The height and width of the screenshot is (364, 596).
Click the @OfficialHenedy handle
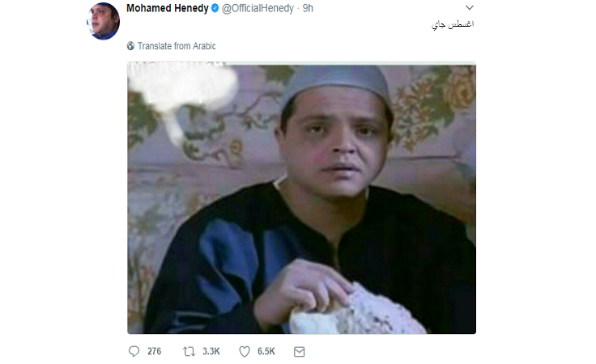tap(258, 8)
